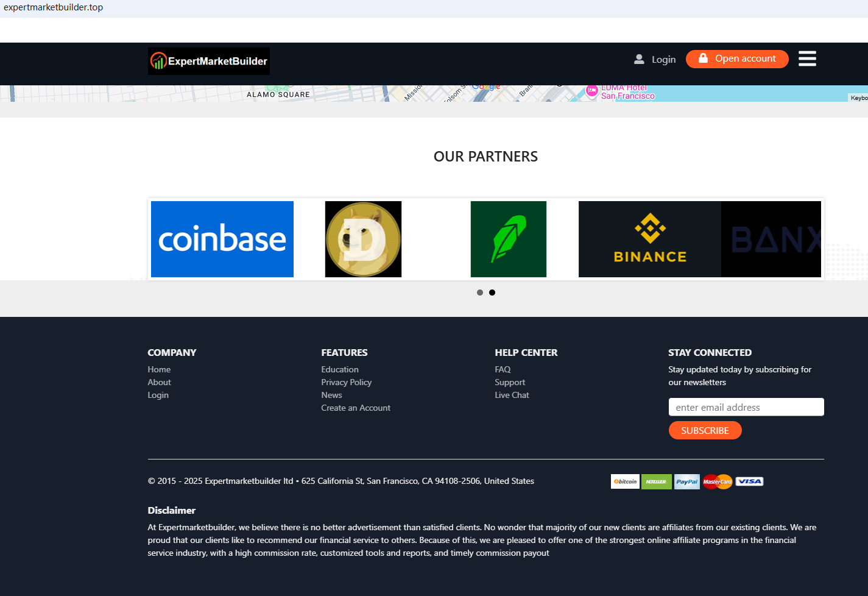Click the Binance partner logo
Viewport: 868px width, 596px height.
pyautogui.click(x=650, y=239)
